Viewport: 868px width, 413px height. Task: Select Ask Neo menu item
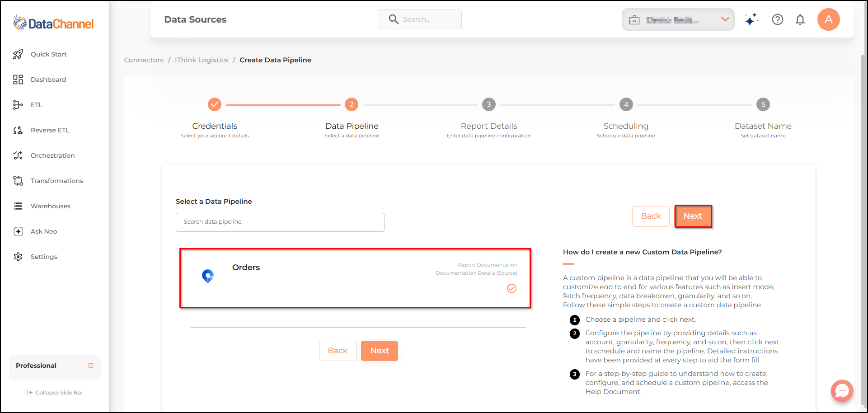pos(44,231)
